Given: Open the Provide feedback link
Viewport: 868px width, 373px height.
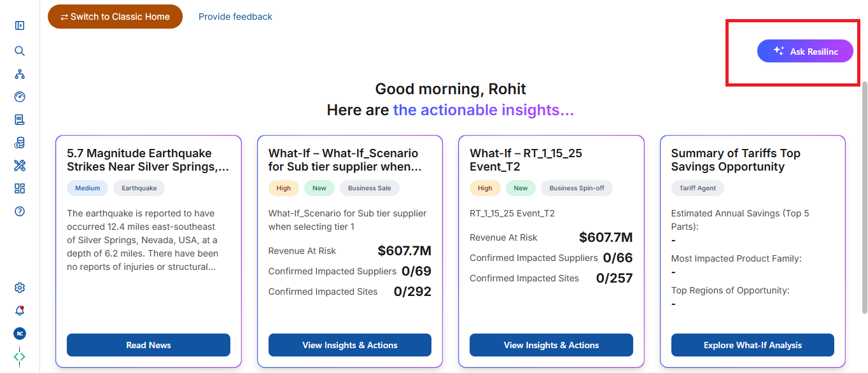Looking at the screenshot, I should coord(235,17).
